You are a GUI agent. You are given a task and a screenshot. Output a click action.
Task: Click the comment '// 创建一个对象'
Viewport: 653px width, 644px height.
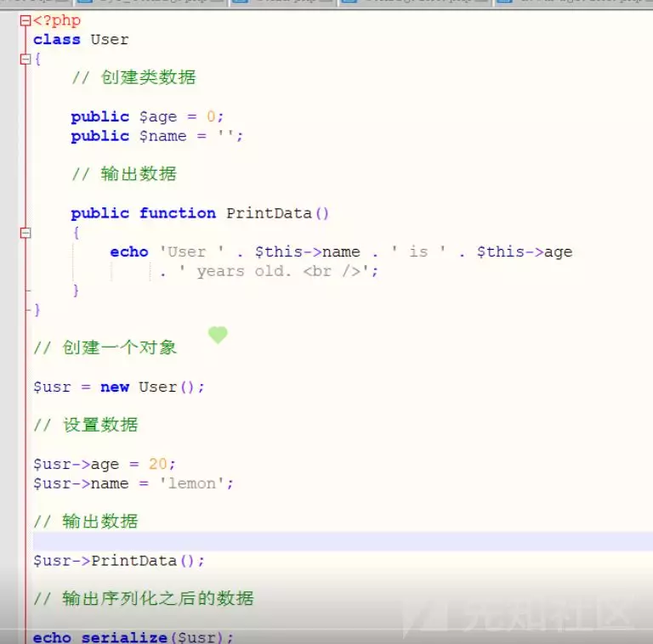coord(105,347)
